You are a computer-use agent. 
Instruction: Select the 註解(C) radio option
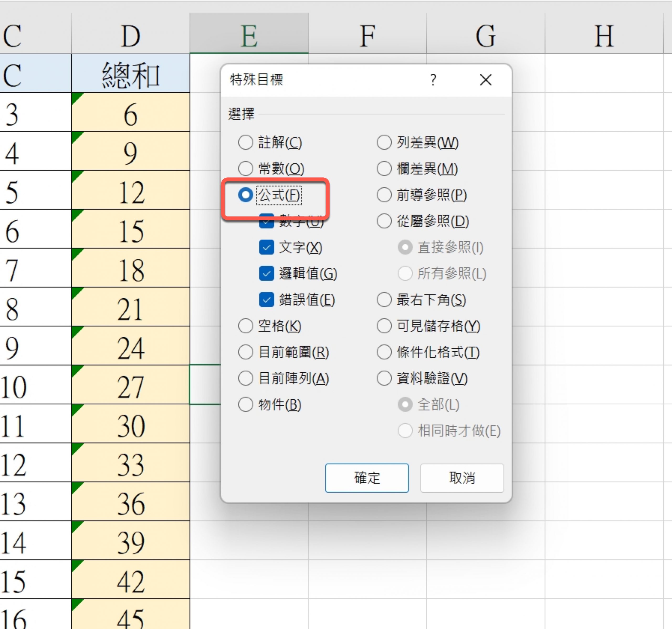[x=246, y=142]
